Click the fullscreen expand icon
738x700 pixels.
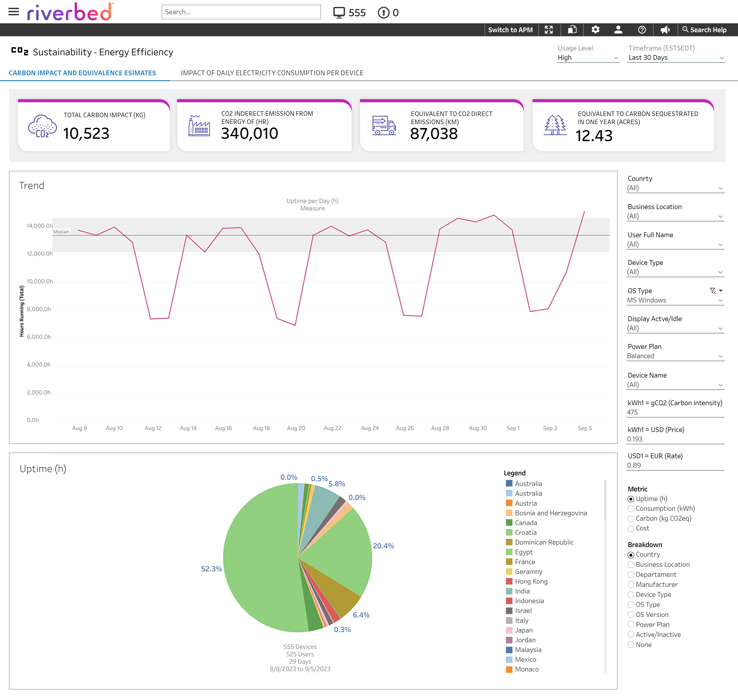[x=549, y=30]
